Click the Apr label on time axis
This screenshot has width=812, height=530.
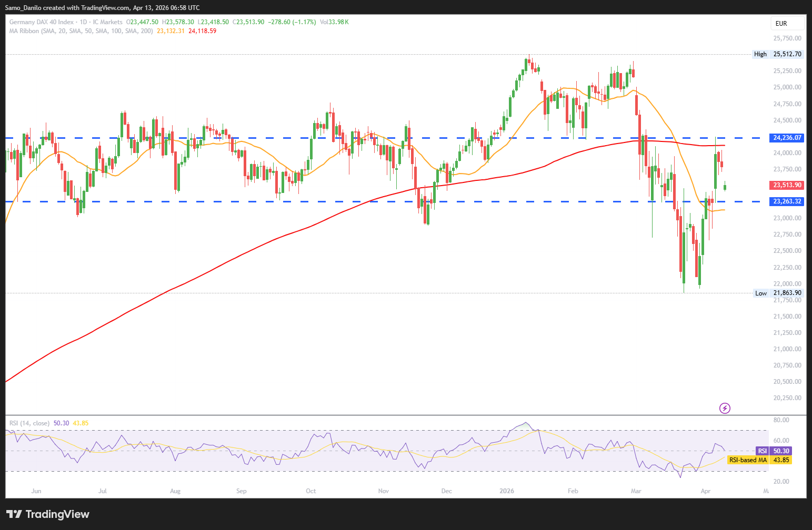pyautogui.click(x=706, y=491)
